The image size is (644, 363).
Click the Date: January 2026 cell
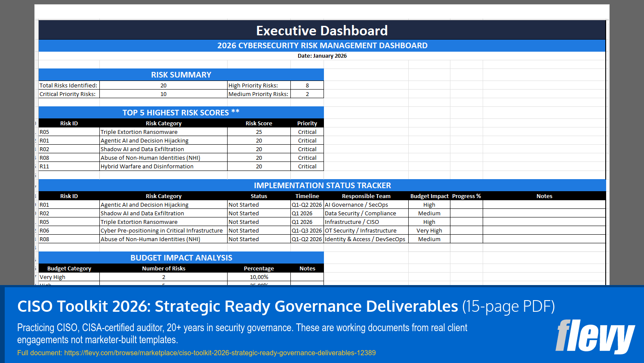322,56
